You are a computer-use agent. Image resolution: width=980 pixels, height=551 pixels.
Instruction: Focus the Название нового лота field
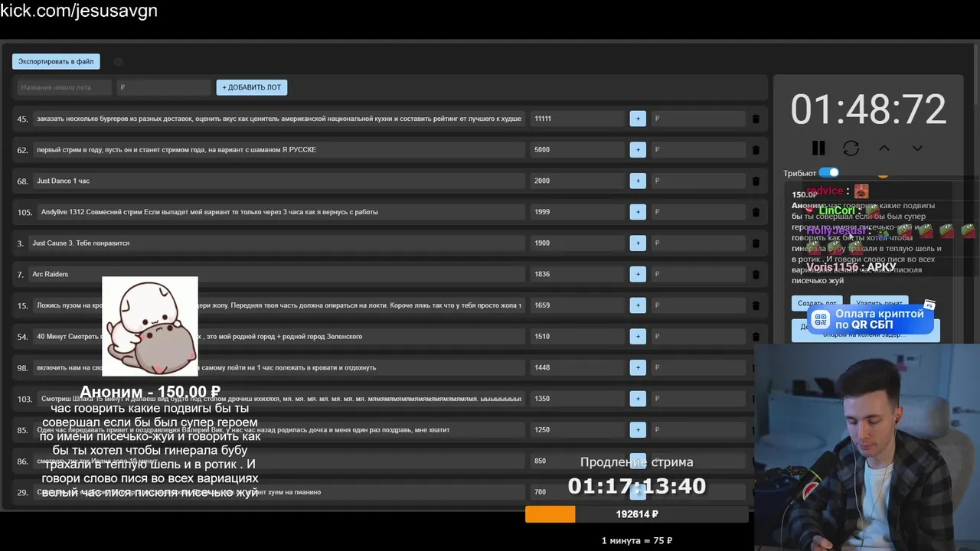pyautogui.click(x=64, y=87)
